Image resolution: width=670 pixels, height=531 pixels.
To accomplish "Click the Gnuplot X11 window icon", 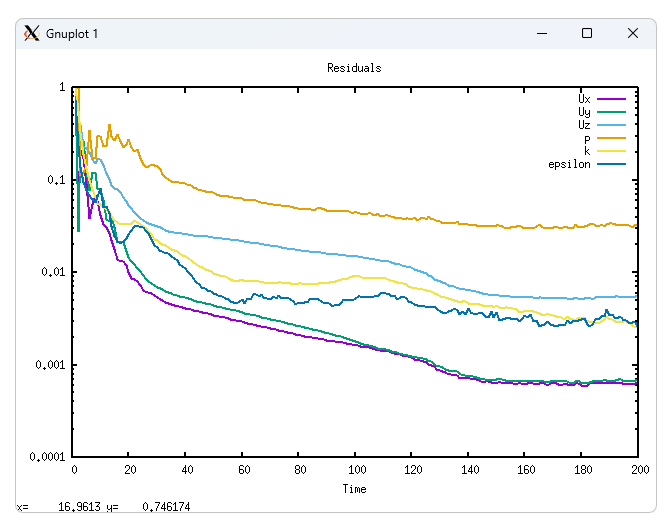I will click(x=32, y=33).
